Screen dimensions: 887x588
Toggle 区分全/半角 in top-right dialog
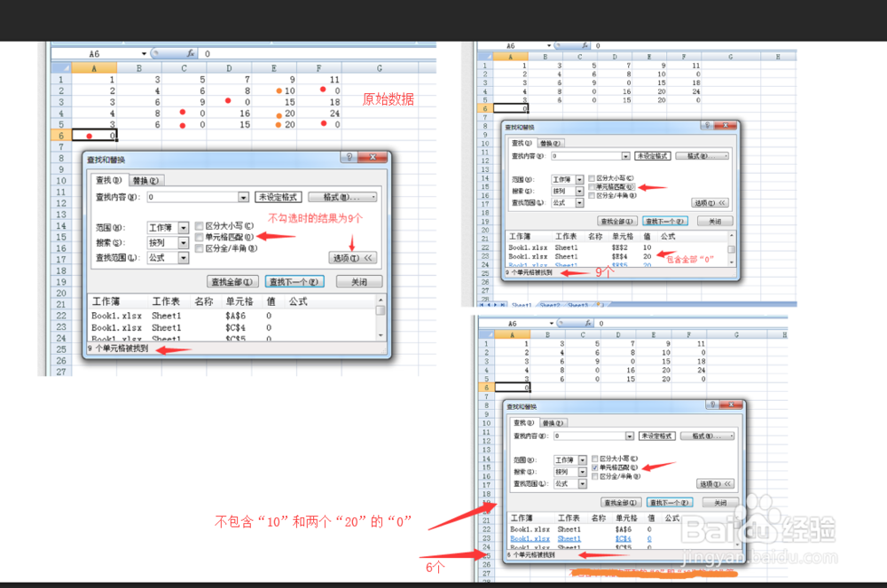(592, 196)
